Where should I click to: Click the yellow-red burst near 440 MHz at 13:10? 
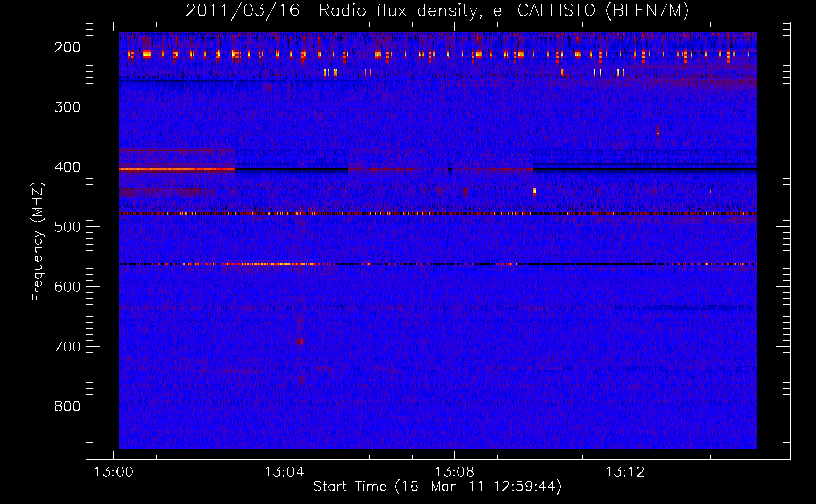tap(535, 192)
